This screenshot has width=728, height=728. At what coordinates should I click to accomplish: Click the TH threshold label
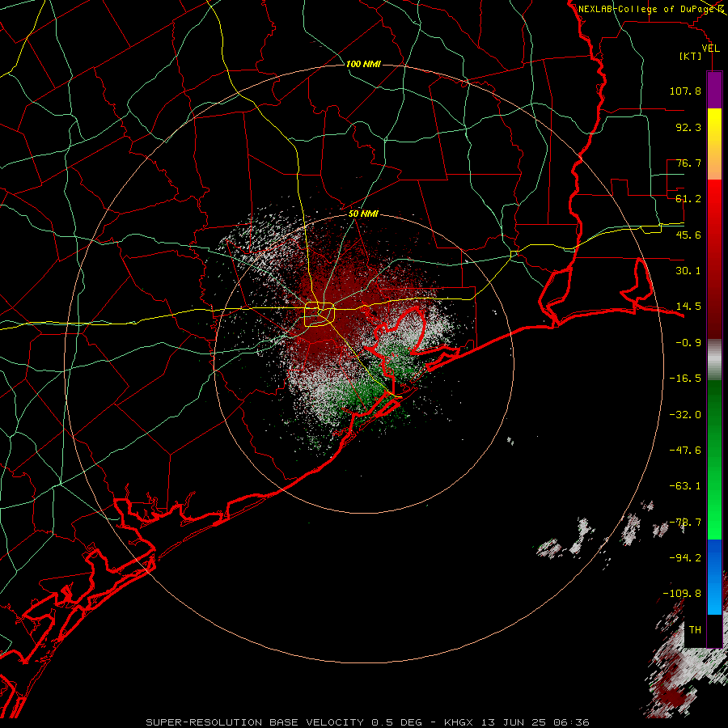(695, 630)
